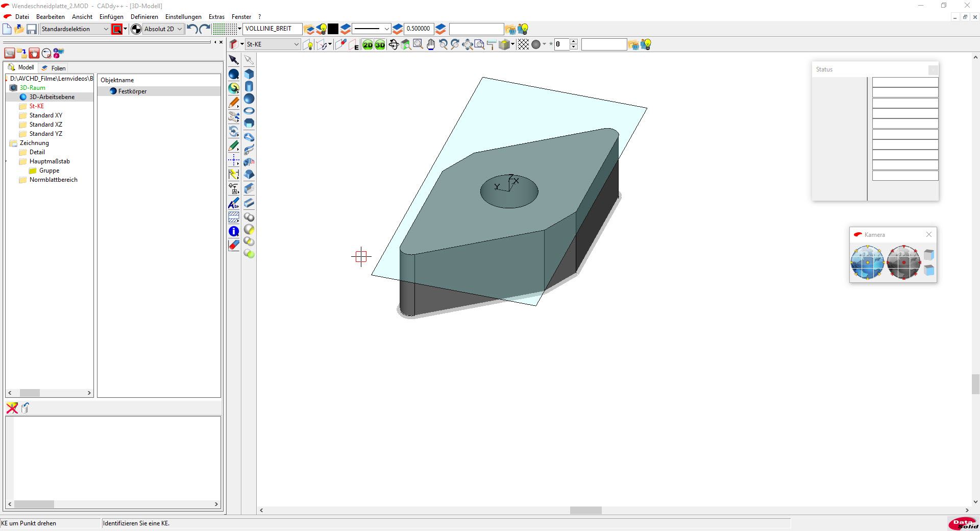
Task: Open the selection filter dropdown arrow
Action: click(x=125, y=29)
